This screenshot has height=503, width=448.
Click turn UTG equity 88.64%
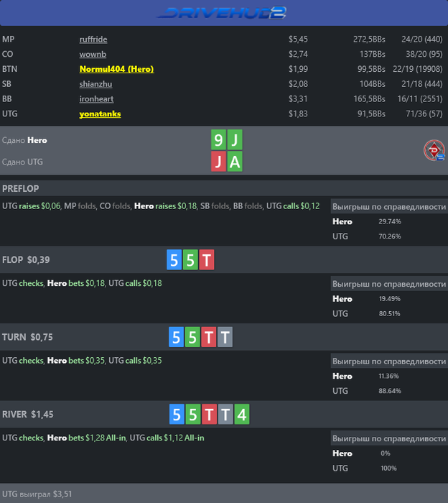390,391
